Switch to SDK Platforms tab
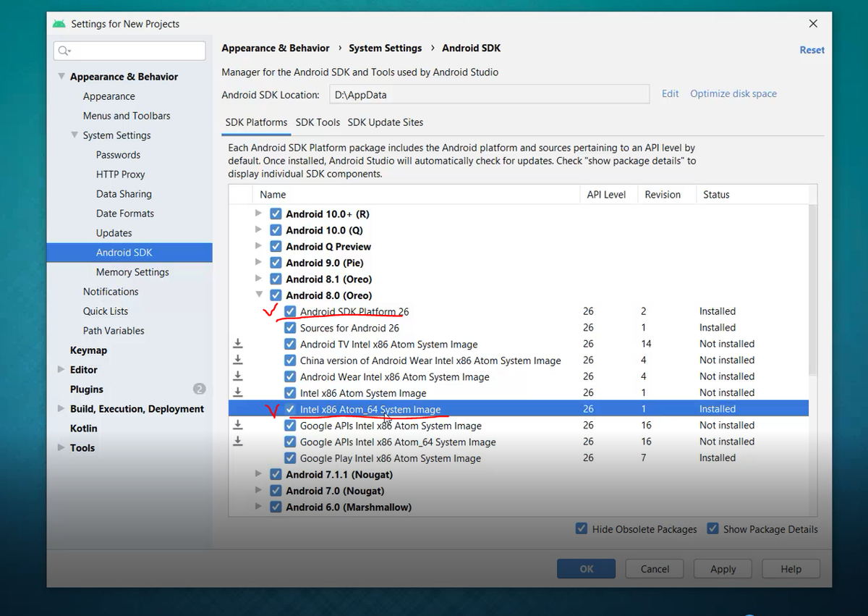868x616 pixels. (x=256, y=122)
